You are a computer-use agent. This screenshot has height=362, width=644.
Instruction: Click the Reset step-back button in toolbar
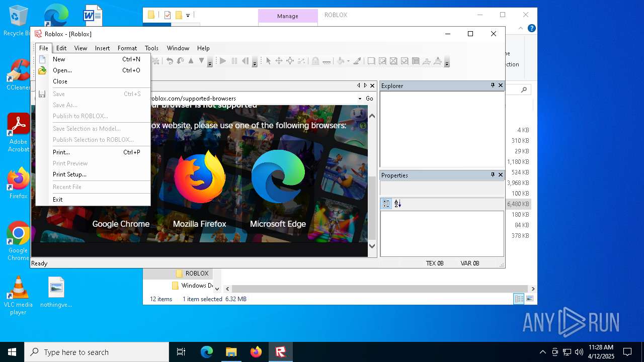point(245,61)
